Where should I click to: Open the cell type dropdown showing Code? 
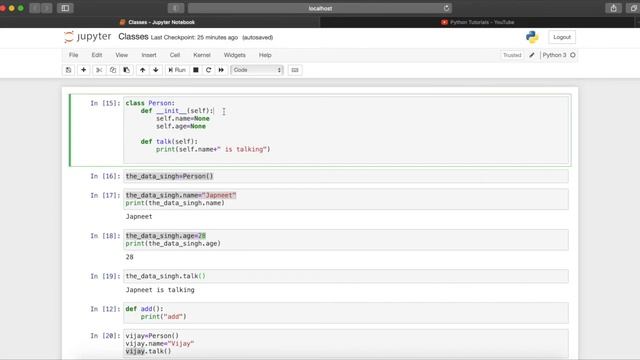tap(257, 70)
